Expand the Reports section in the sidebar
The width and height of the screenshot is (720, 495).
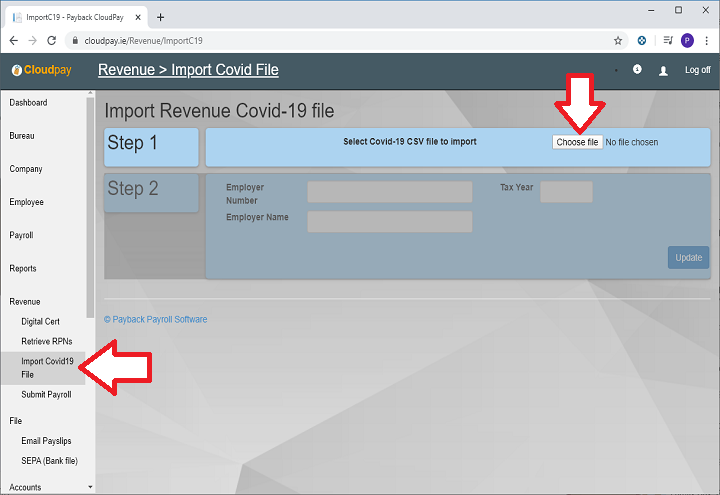(23, 268)
